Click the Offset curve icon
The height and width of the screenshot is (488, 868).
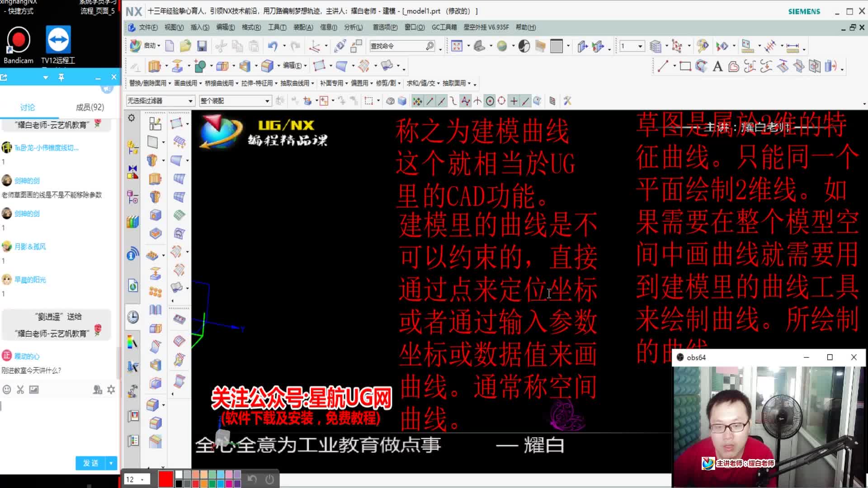pyautogui.click(x=734, y=66)
